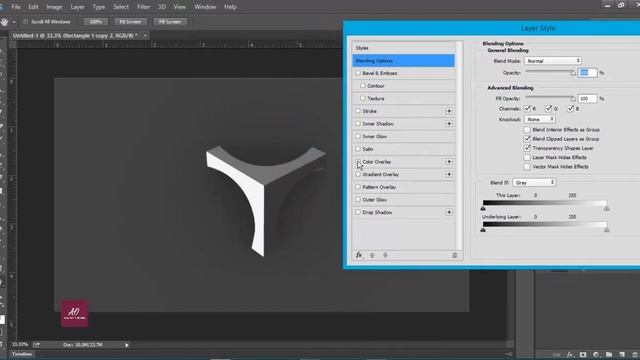The image size is (640, 360).
Task: Enable the Bevel & Emboss checkbox
Action: (x=358, y=73)
